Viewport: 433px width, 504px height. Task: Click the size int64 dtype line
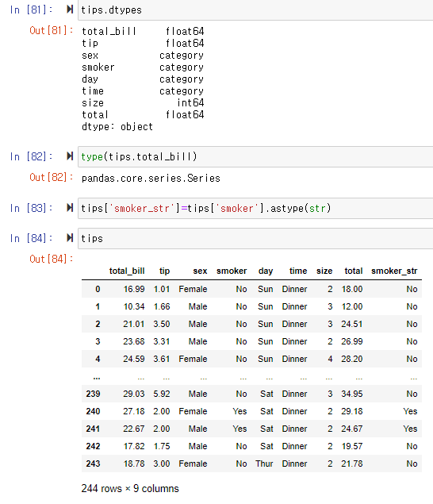coord(143,103)
